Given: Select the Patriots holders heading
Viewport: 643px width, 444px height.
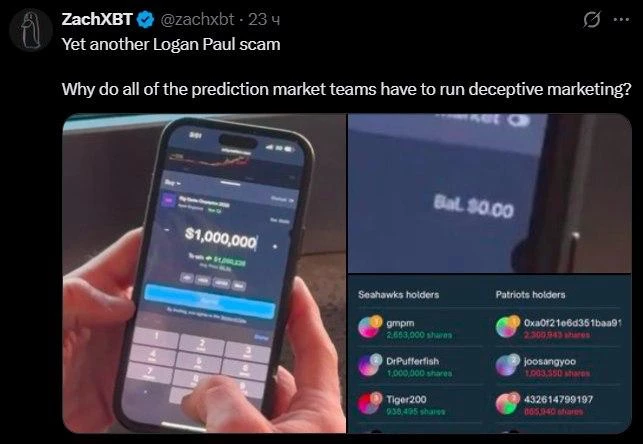Looking at the screenshot, I should tap(530, 294).
